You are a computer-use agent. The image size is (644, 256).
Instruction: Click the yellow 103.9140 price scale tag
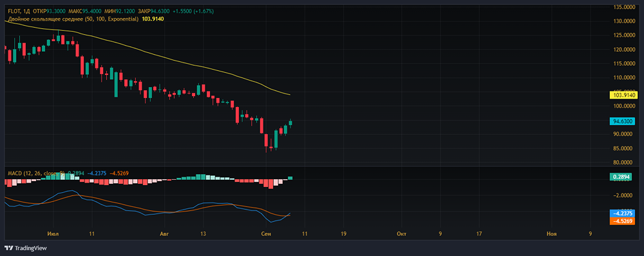click(623, 95)
